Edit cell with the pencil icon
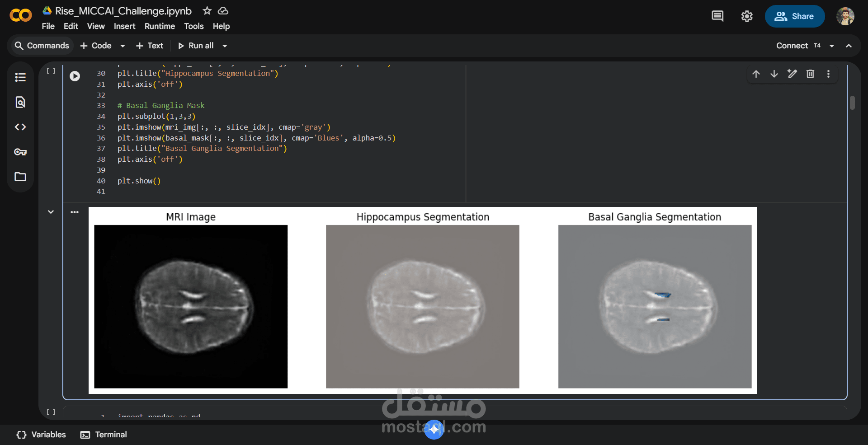This screenshot has height=445, width=868. coord(792,74)
